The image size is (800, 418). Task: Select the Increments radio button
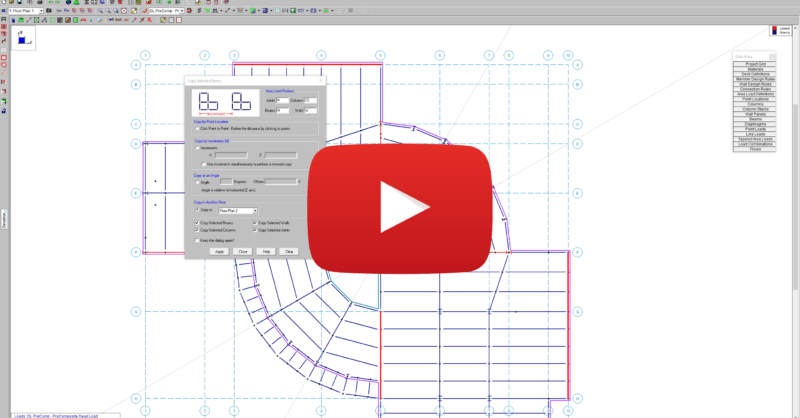(198, 147)
